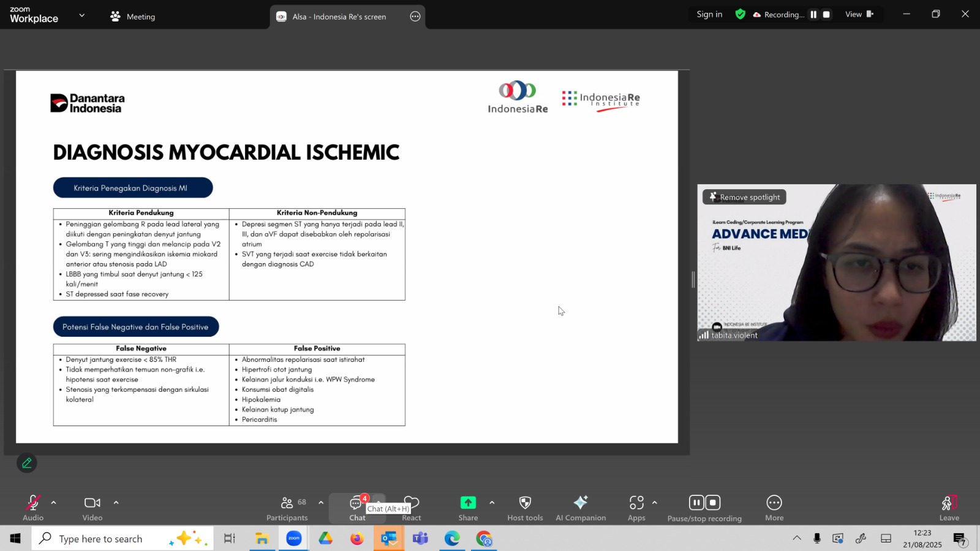980x551 pixels.
Task: Click the Sign in link
Action: tap(709, 15)
